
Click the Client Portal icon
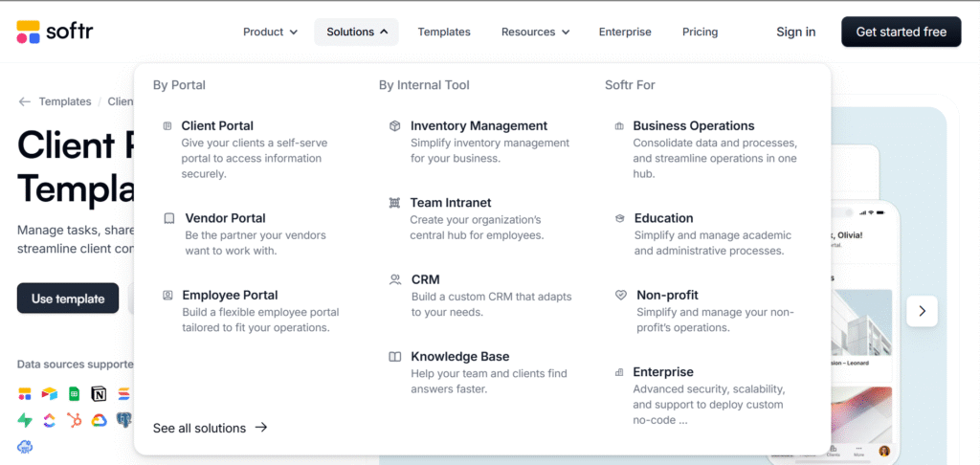(x=168, y=125)
